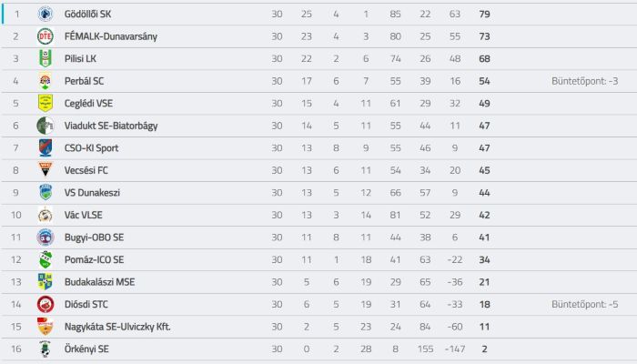Image resolution: width=637 pixels, height=364 pixels.
Task: Click the CSO-KI Sport crest
Action: click(45, 148)
